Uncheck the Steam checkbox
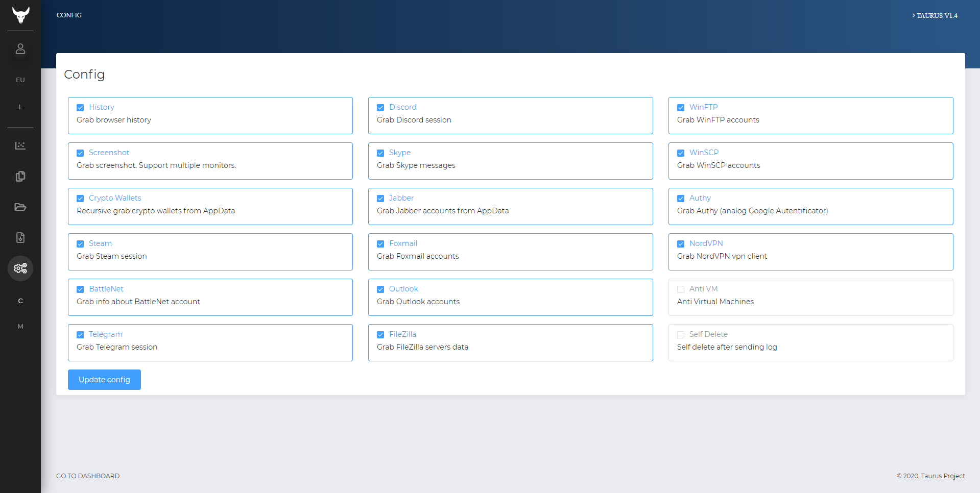The height and width of the screenshot is (493, 980). pyautogui.click(x=80, y=244)
